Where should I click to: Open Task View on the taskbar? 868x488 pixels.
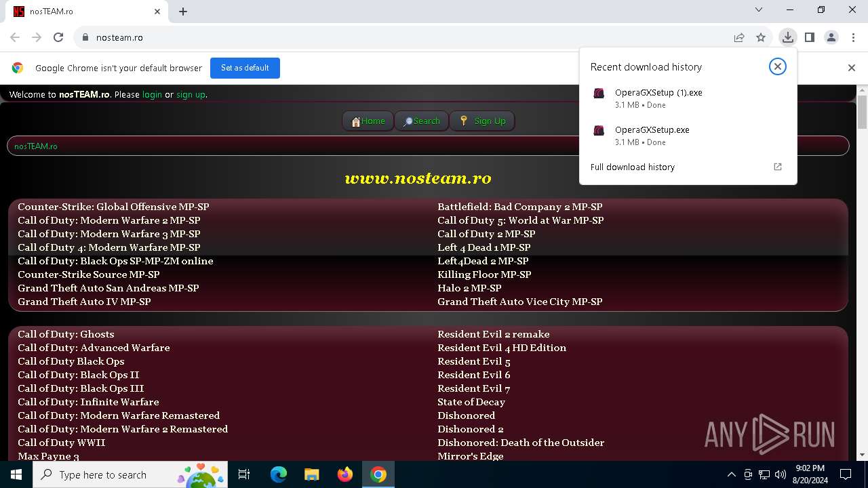point(244,474)
